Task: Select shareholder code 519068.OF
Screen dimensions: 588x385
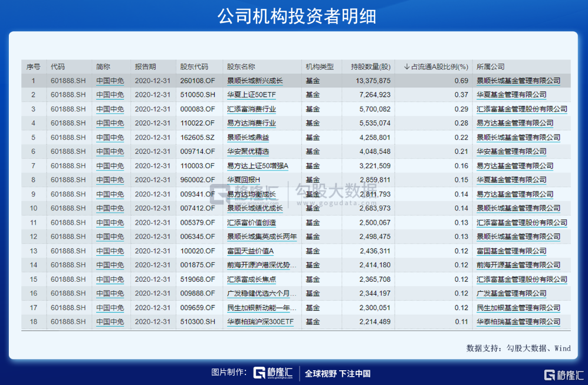Action: pos(198,279)
